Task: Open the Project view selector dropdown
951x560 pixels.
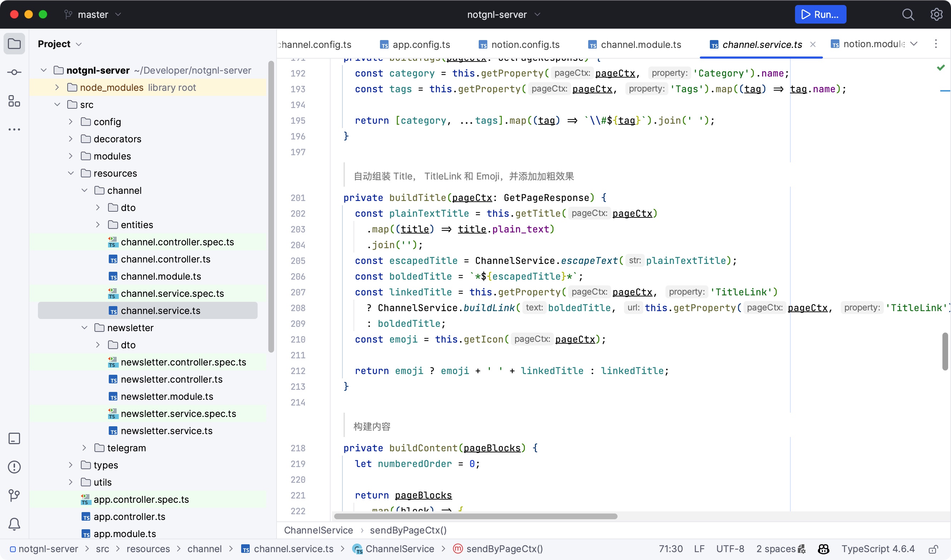Action: pyautogui.click(x=60, y=44)
